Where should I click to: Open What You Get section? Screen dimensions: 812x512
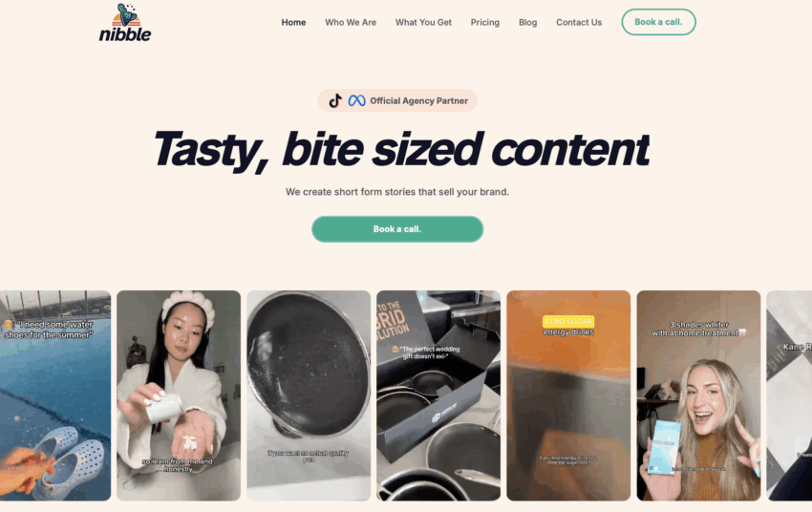[x=423, y=22]
